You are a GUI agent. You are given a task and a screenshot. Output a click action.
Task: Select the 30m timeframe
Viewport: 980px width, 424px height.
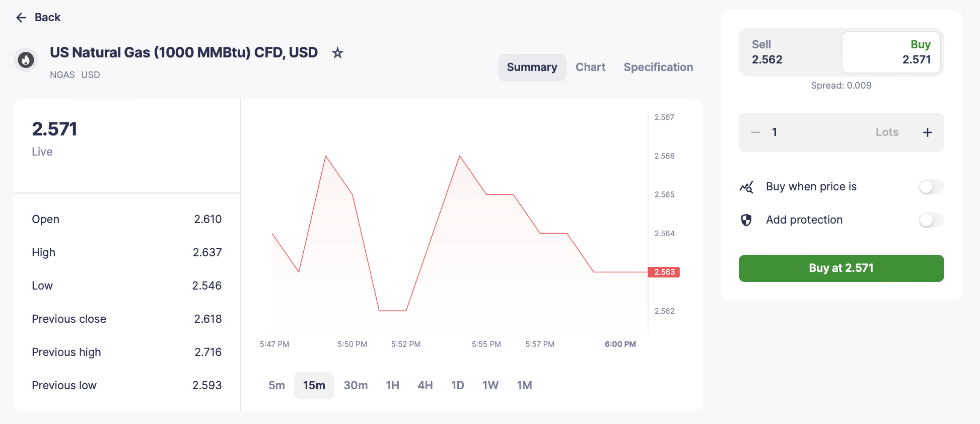point(356,386)
